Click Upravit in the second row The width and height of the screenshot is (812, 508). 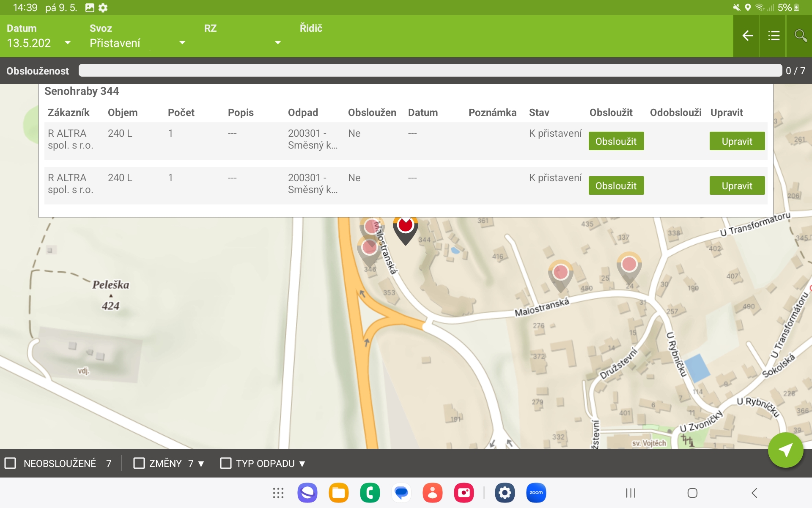click(737, 186)
